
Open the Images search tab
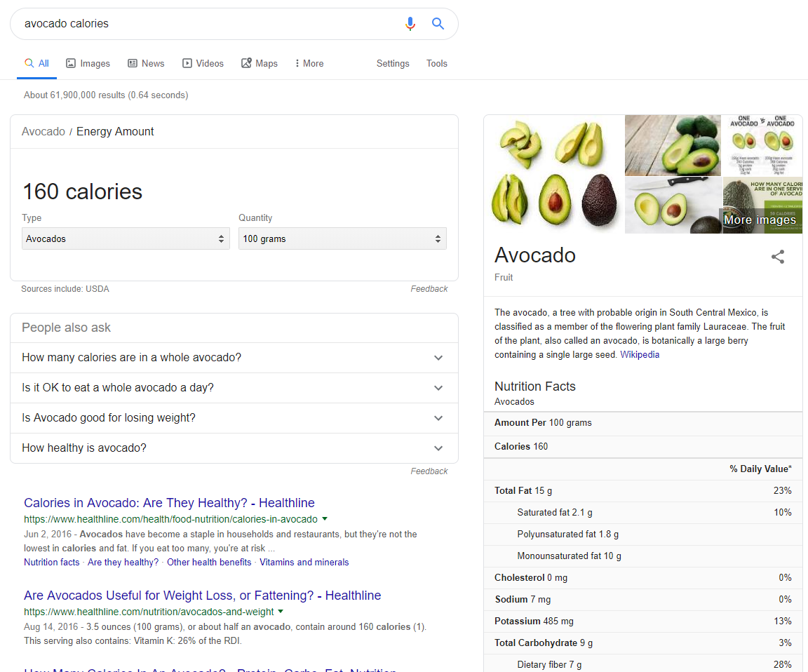[x=88, y=63]
